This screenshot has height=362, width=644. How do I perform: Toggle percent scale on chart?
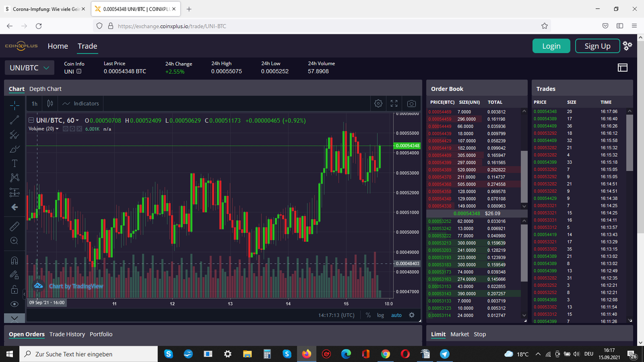[369, 315]
